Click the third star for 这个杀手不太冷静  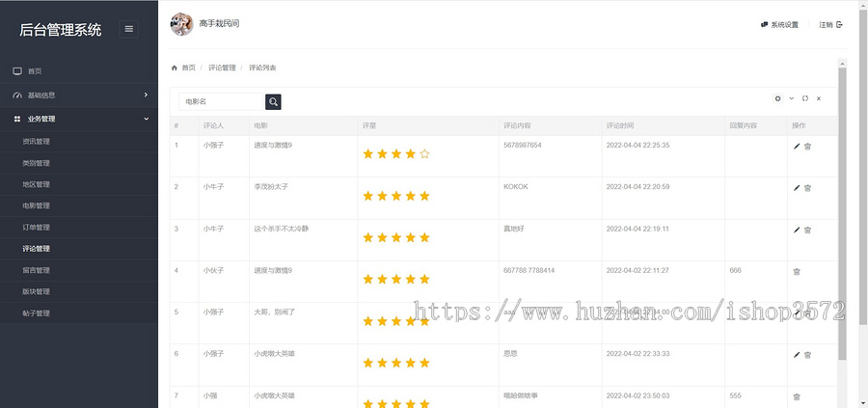tap(396, 237)
